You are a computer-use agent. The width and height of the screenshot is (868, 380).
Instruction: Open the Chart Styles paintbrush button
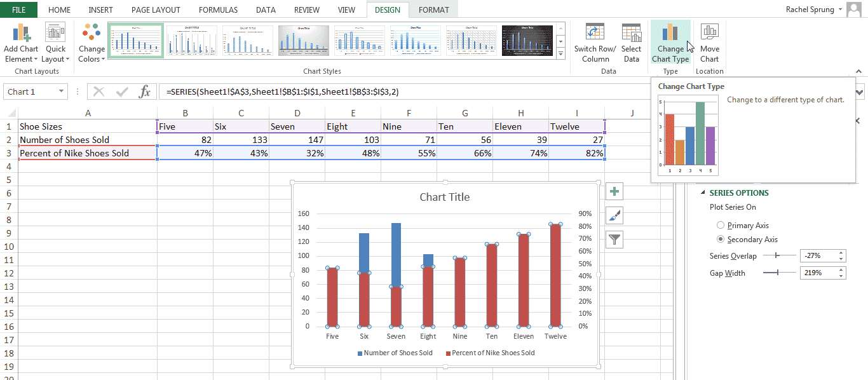point(614,215)
